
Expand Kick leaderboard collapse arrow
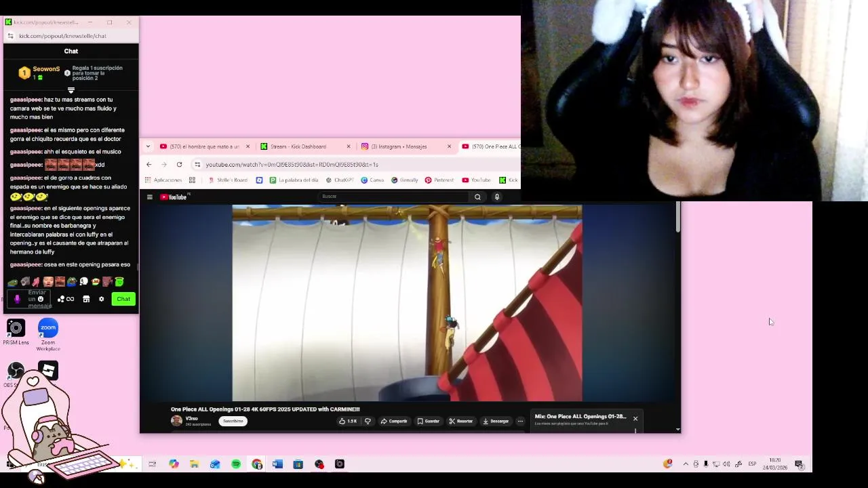coord(71,90)
